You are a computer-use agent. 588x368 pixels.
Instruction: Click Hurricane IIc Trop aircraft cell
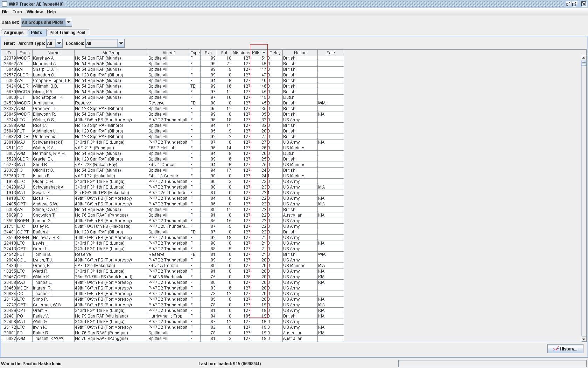click(169, 316)
